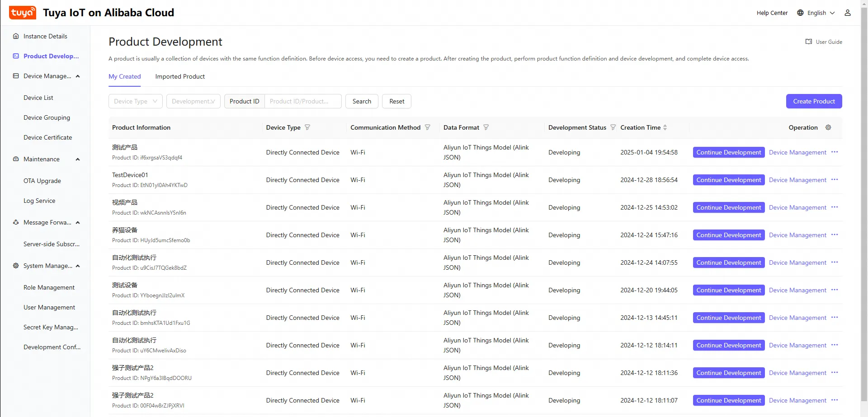Open more options for 测试产品 row
Viewport: 868px width, 417px height.
(835, 152)
